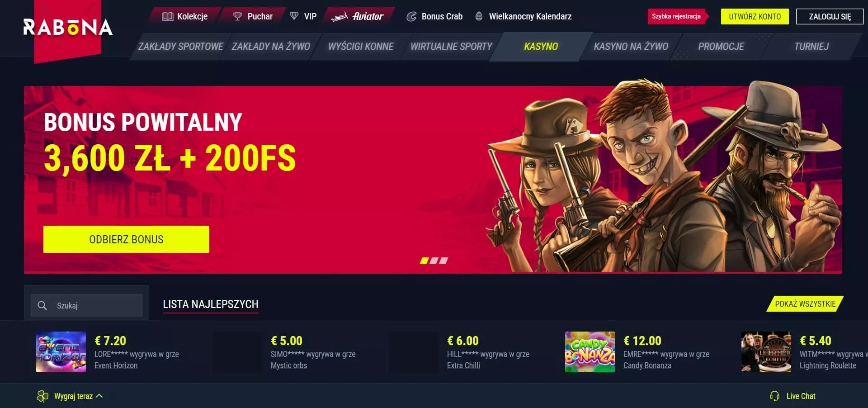Click the search magnifier icon
Screen dimensions: 868x408
tap(42, 306)
